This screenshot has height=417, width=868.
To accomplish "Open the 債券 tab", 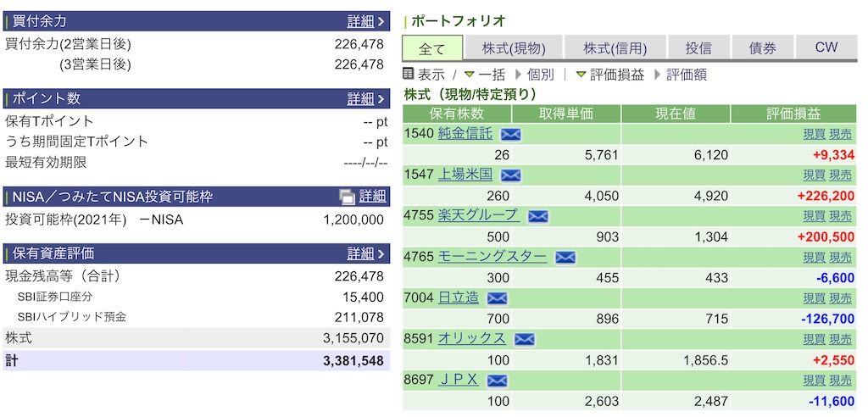I will coord(763,48).
